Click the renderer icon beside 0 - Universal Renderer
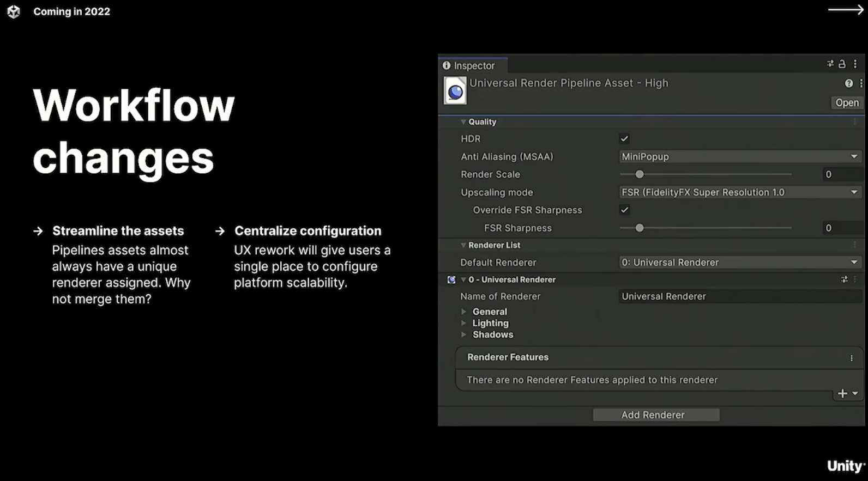This screenshot has width=868, height=481. tap(451, 279)
